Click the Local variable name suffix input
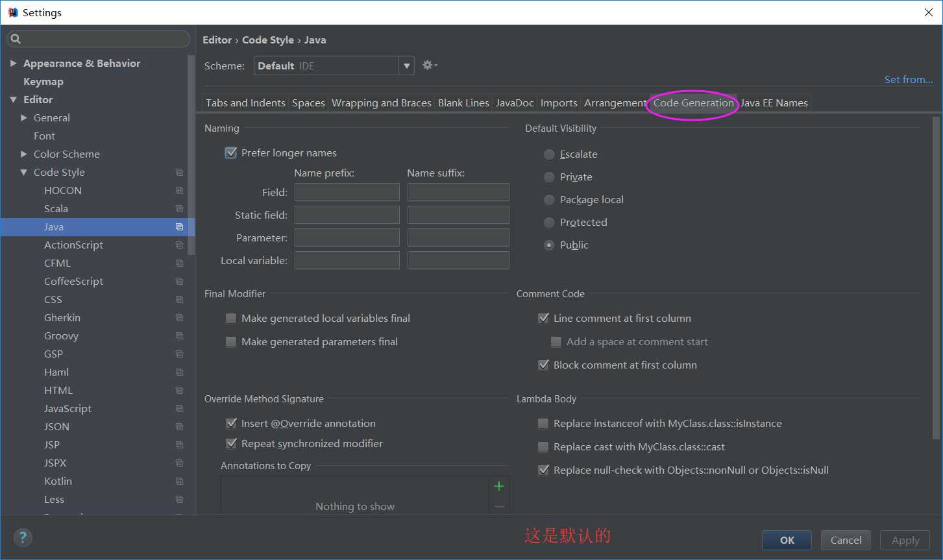The height and width of the screenshot is (560, 943). [x=458, y=260]
